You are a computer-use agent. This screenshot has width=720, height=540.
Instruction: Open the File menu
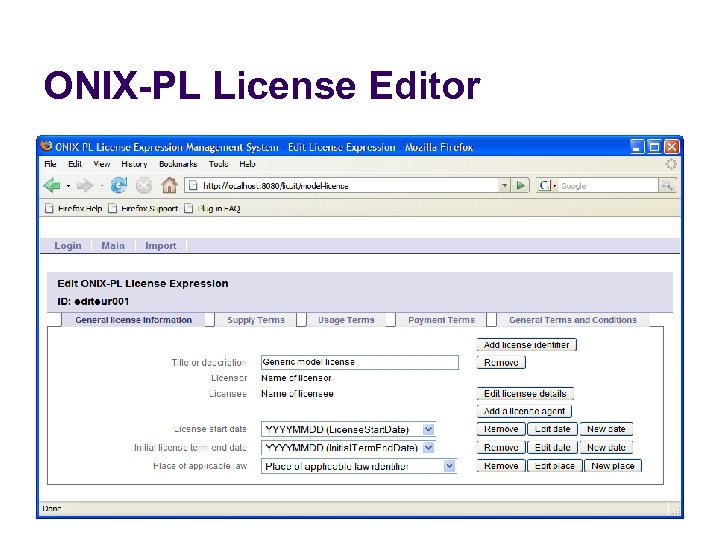point(50,164)
